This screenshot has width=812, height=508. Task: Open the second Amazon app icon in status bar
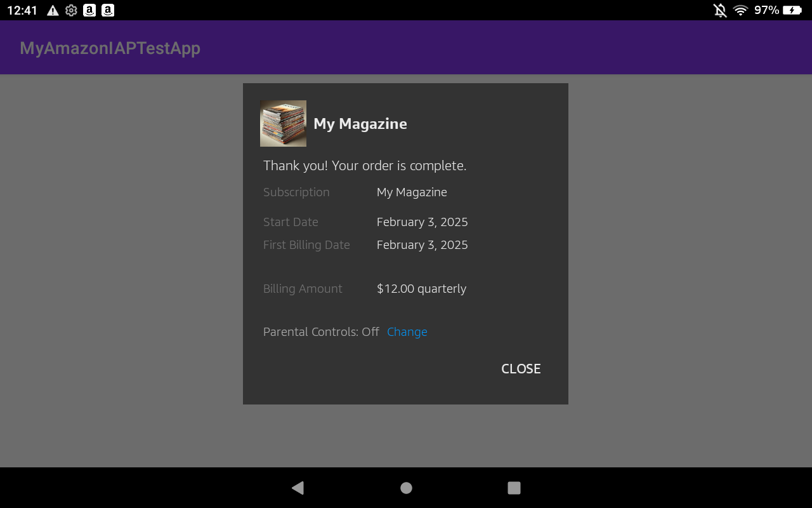(108, 10)
